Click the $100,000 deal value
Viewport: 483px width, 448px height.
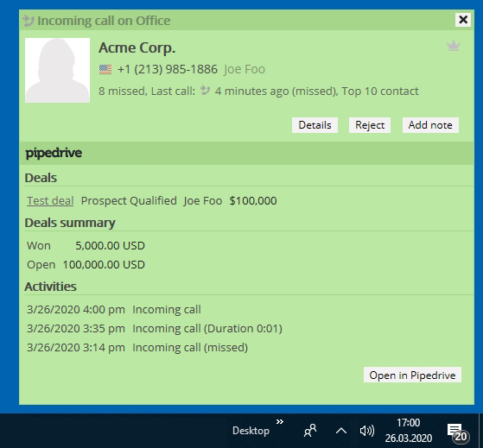(x=253, y=200)
